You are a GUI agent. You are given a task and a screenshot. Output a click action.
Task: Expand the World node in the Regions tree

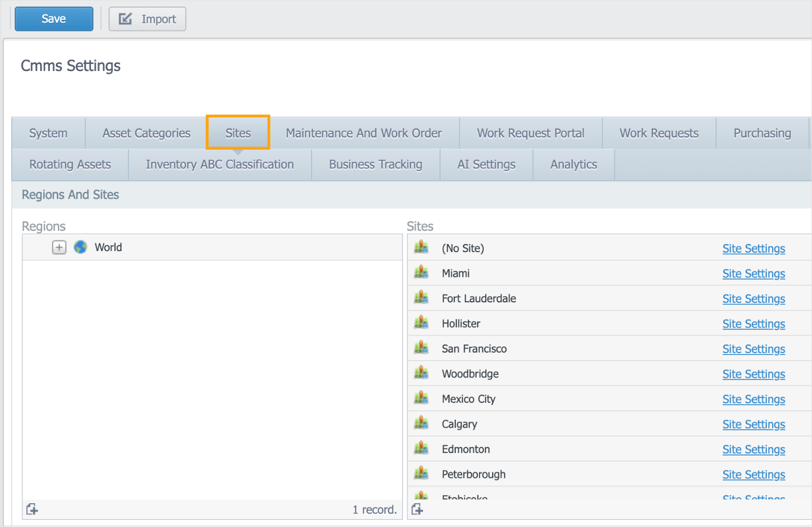coord(59,247)
